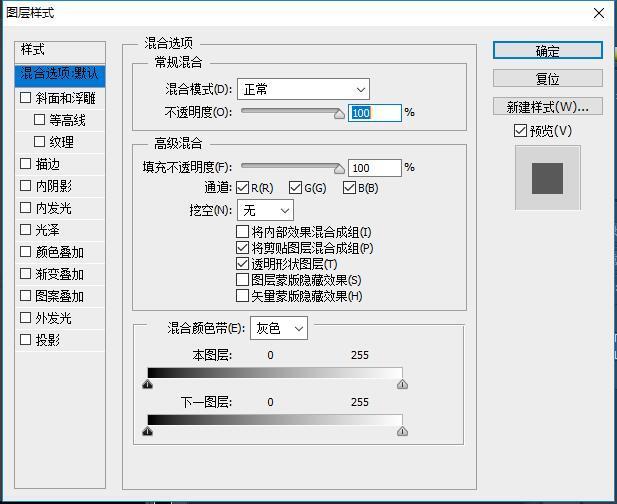Click the 不透明度 value field

375,113
